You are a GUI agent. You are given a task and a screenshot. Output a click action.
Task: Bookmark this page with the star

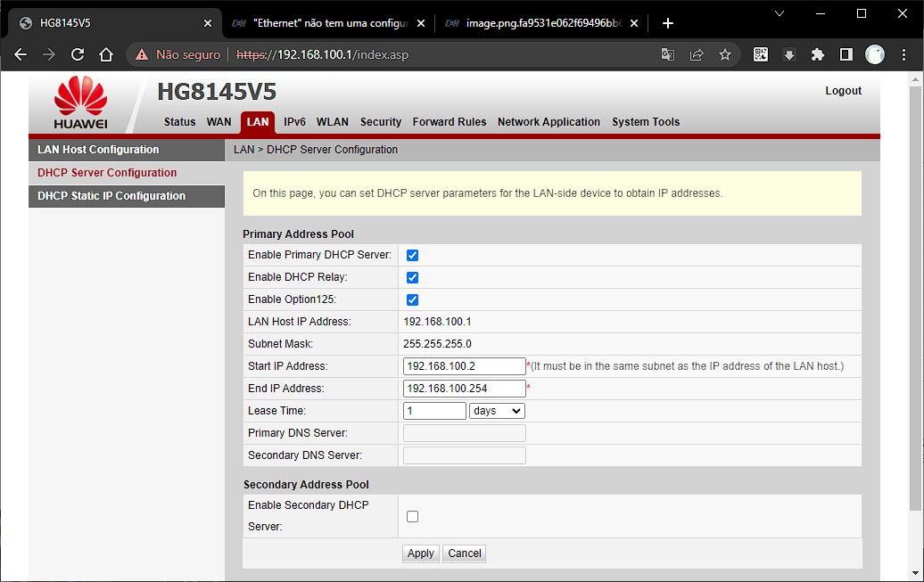[x=725, y=54]
